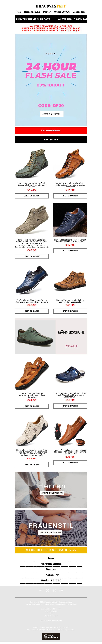This screenshot has height=644, width=102.
Task: Open Bestsellers in the top navigation
Action: tap(79, 12)
